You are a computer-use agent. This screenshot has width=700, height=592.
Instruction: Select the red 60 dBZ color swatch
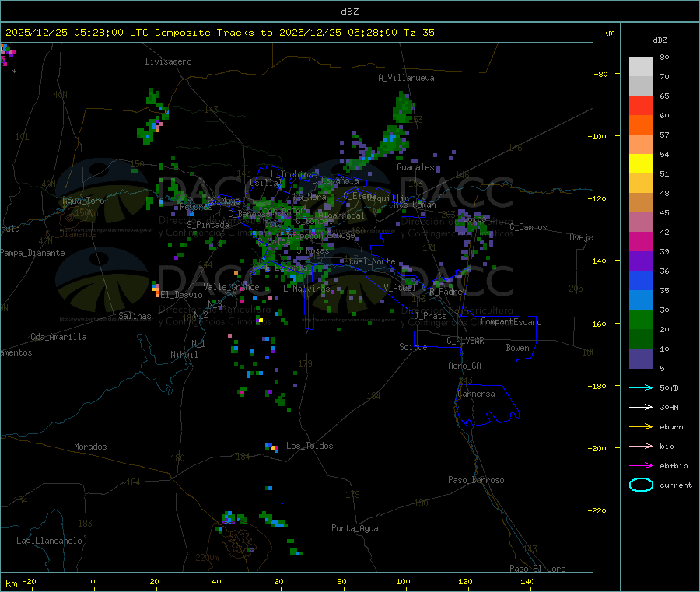tap(641, 105)
